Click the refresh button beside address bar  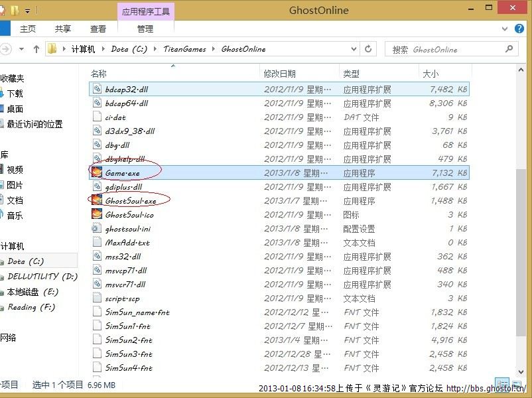(369, 49)
